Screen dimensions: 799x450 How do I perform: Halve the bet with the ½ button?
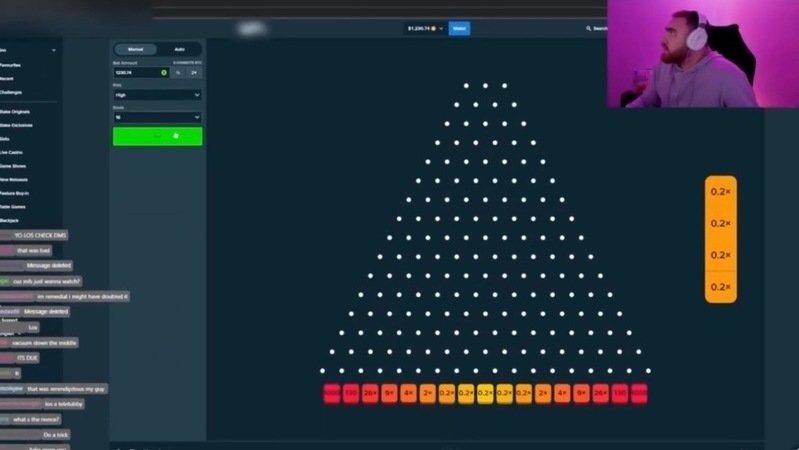click(179, 72)
